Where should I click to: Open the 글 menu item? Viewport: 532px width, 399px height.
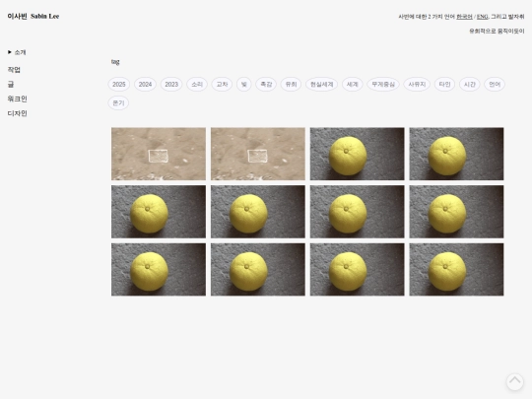11,85
